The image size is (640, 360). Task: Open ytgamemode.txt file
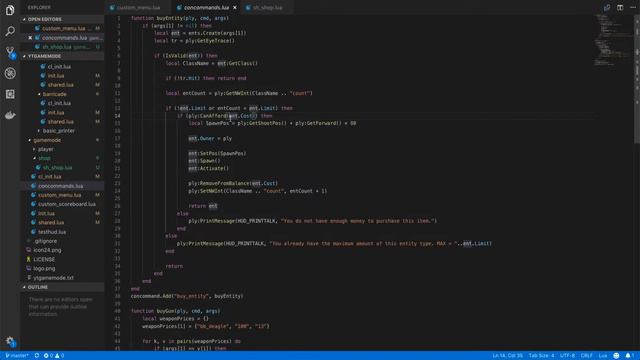[x=62, y=278]
